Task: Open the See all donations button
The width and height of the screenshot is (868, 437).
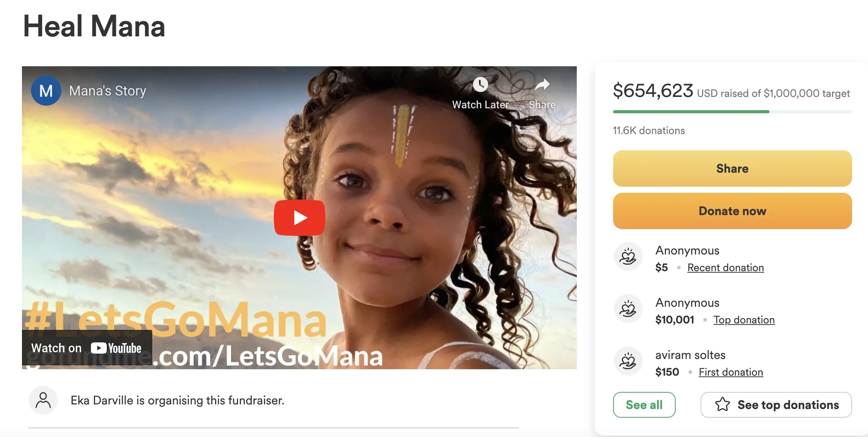Action: point(644,404)
